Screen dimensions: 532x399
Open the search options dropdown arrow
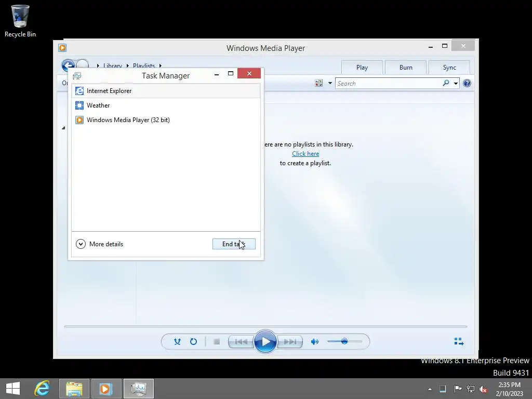(456, 84)
